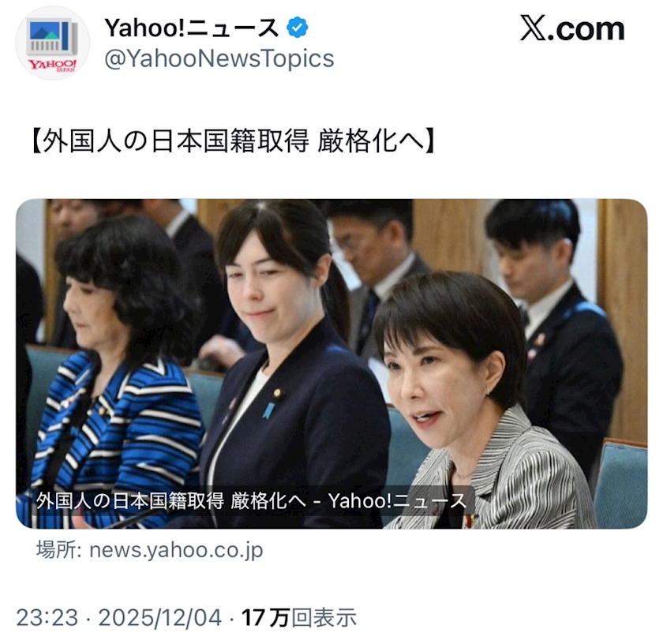Viewport: 663px width, 644px height.
Task: Follow the news.yahoo.co.jp source link
Action: (176, 550)
